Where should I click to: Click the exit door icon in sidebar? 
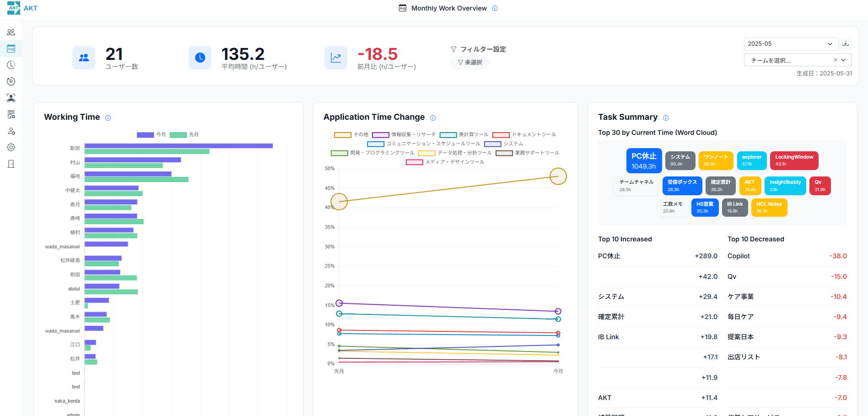(11, 164)
